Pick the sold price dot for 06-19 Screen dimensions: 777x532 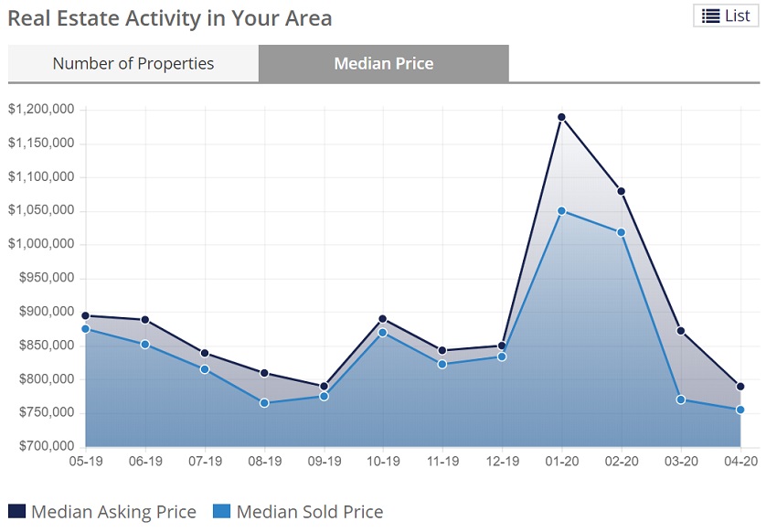coord(144,345)
